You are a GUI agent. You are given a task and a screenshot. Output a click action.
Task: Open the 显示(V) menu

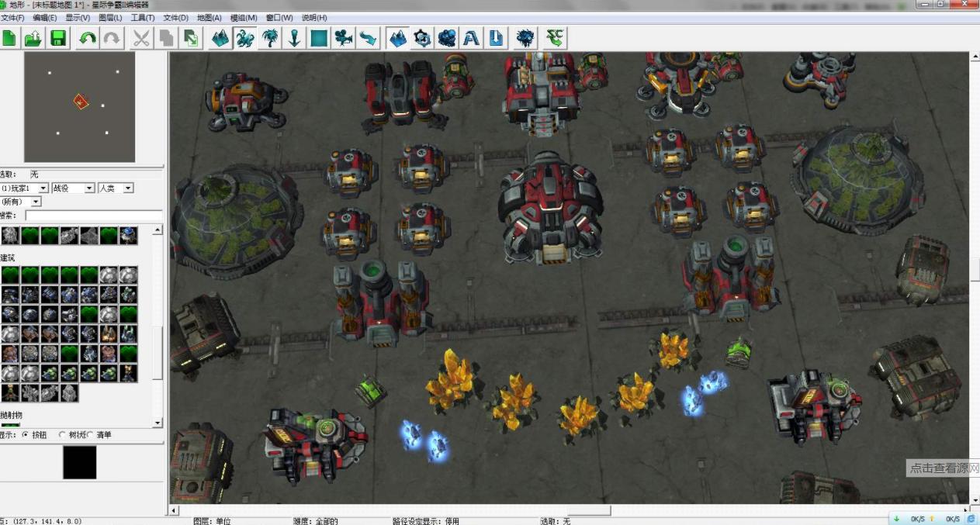point(78,17)
